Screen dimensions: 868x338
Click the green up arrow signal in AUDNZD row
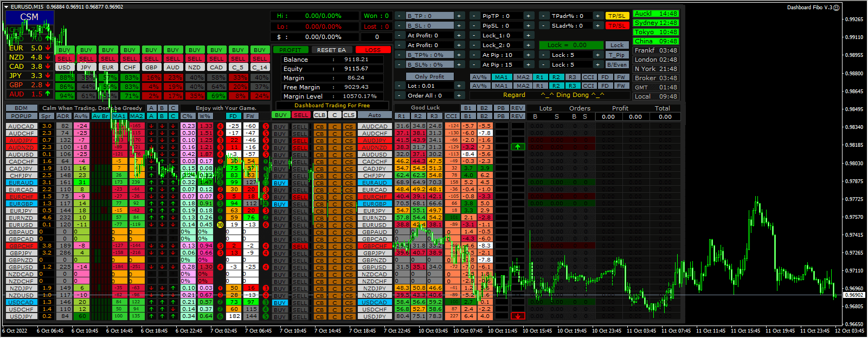coord(518,147)
